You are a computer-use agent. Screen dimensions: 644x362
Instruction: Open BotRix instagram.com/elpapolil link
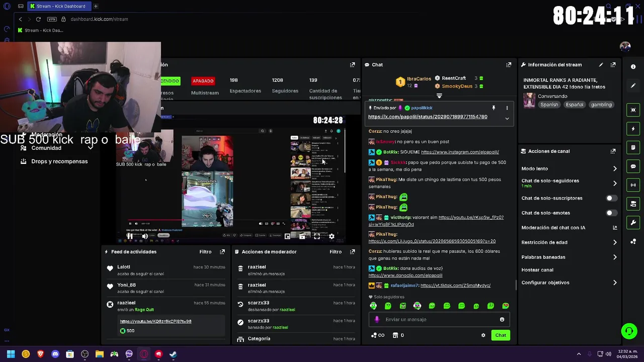pyautogui.click(x=460, y=152)
